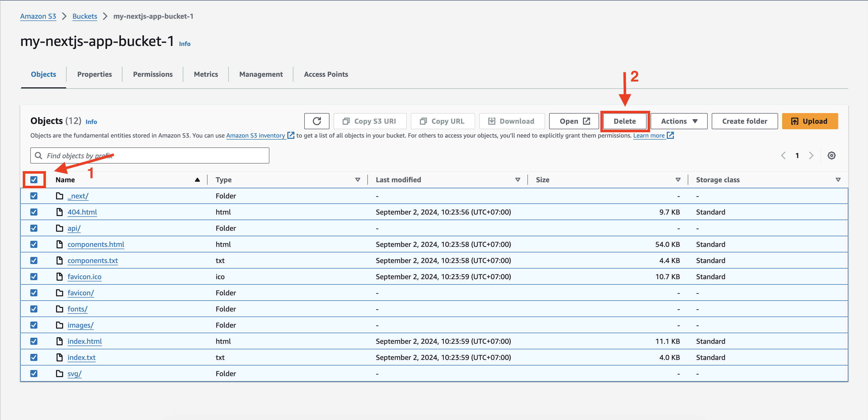Screen dimensions: 868x420
Task: Open the Actions dropdown menu
Action: point(679,121)
